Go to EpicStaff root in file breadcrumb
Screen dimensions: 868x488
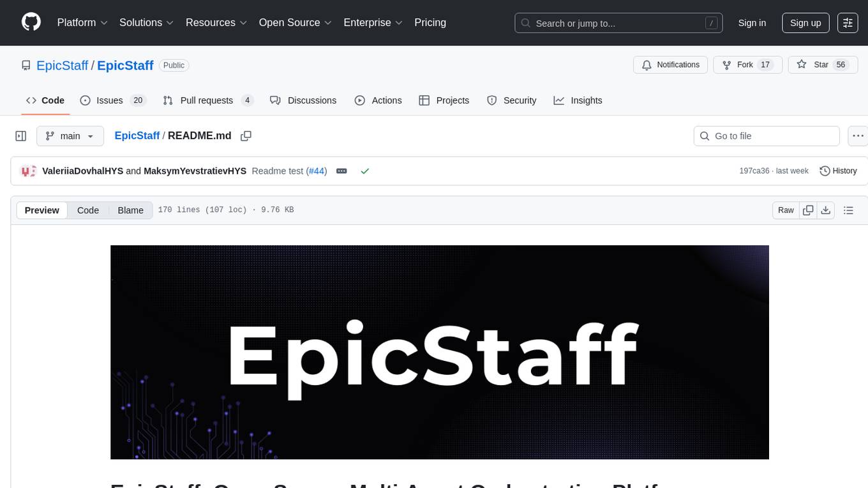(x=137, y=136)
